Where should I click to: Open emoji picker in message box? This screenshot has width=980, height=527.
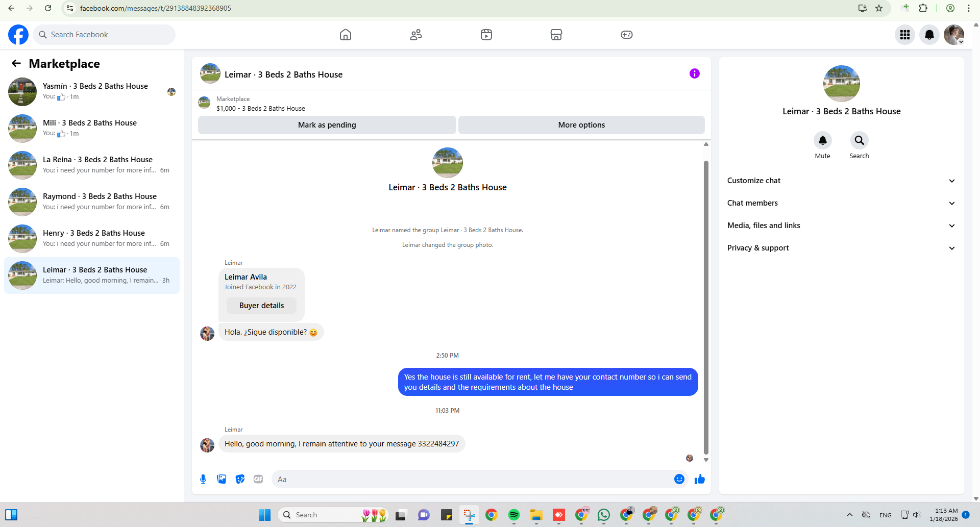[x=679, y=479]
